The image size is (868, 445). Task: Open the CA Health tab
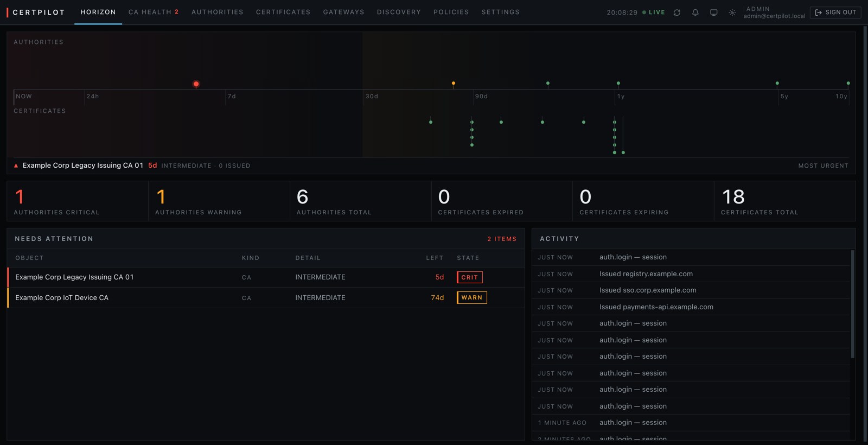point(154,12)
